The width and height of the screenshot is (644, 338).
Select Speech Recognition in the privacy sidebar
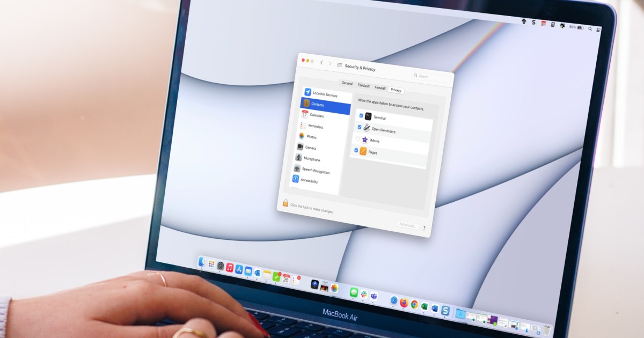pos(317,171)
